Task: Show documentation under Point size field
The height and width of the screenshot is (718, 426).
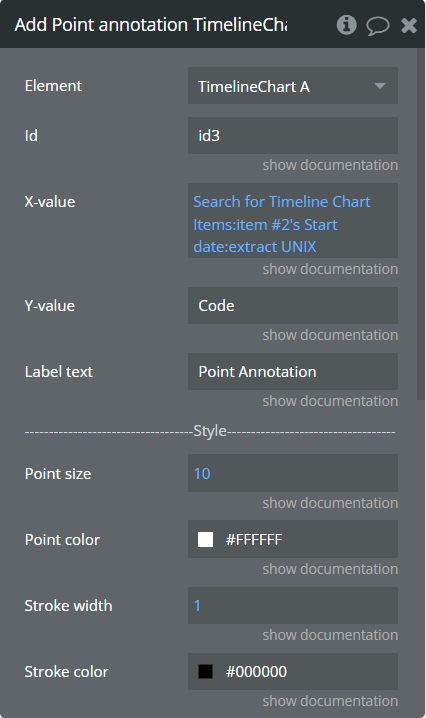Action: pyautogui.click(x=330, y=503)
